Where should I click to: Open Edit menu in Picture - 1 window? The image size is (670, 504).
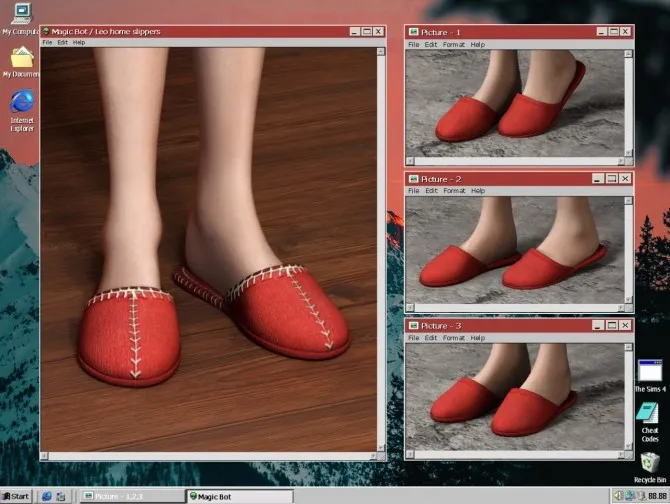[431, 44]
